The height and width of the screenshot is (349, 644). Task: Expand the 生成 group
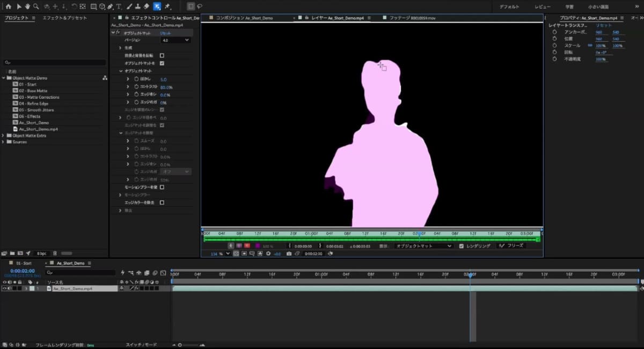(x=120, y=48)
